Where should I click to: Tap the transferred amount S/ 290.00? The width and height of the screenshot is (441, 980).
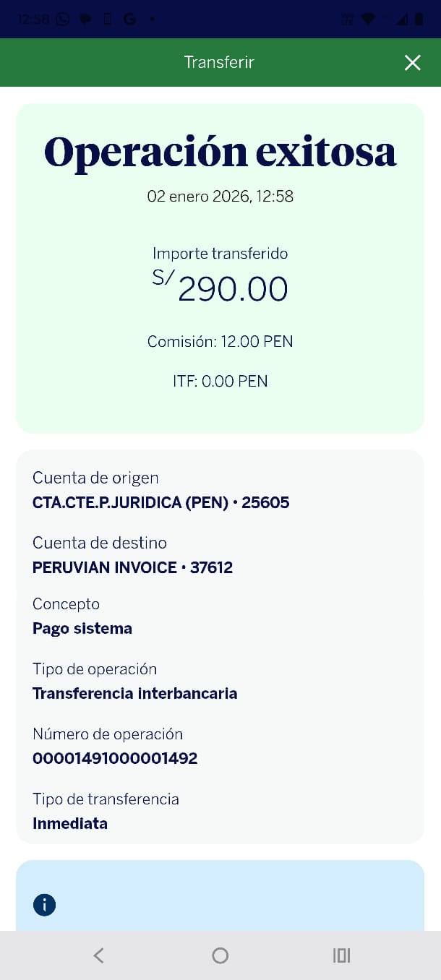click(x=220, y=288)
